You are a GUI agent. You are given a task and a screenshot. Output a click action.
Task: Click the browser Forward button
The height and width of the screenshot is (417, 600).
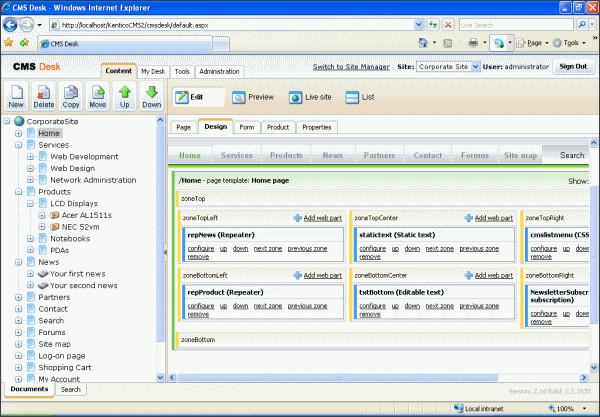[26, 25]
